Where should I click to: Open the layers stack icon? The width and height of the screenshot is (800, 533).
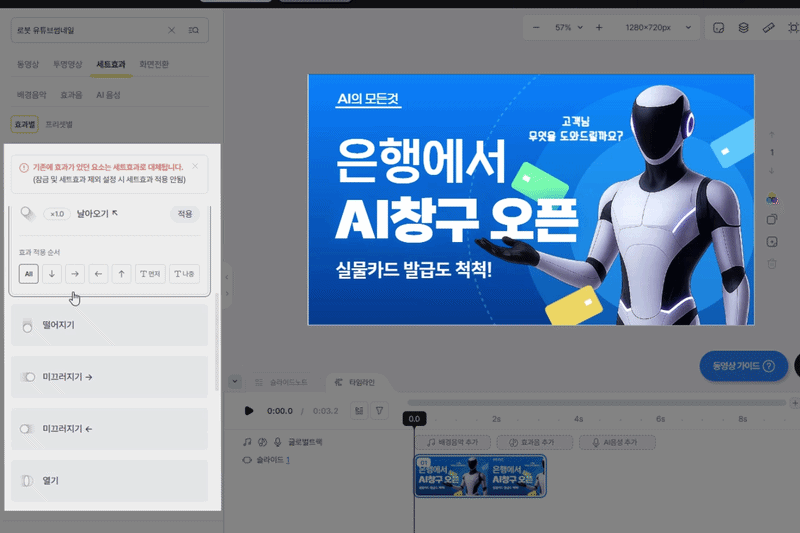click(x=743, y=28)
